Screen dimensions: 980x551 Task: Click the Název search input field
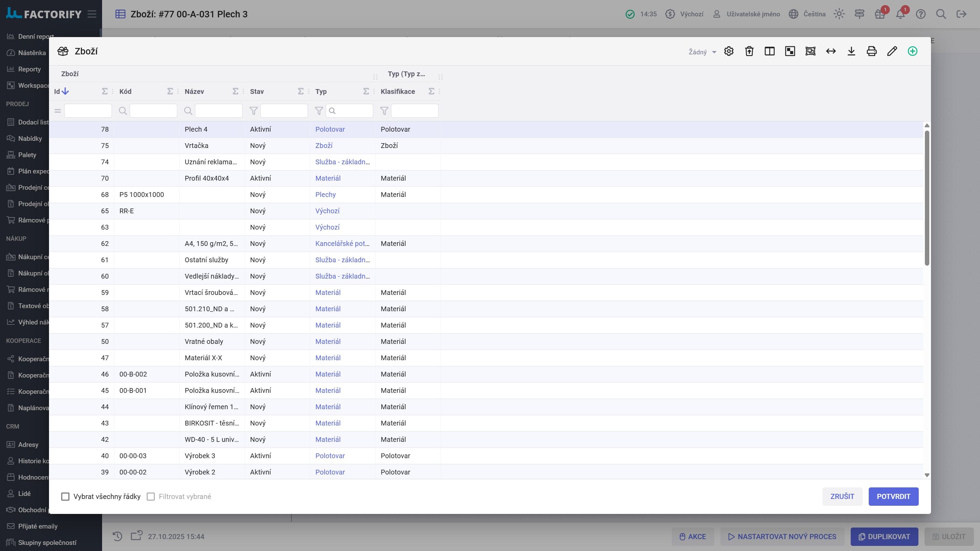point(218,111)
